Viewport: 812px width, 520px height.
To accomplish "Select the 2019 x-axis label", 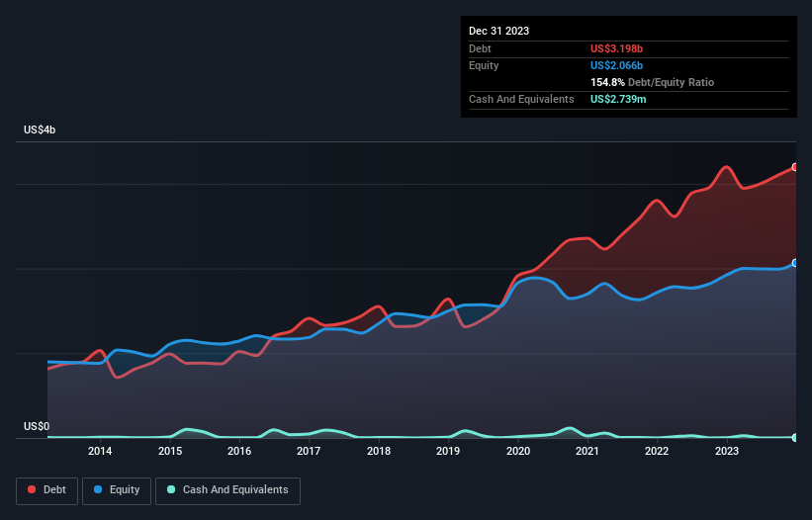I will (448, 451).
